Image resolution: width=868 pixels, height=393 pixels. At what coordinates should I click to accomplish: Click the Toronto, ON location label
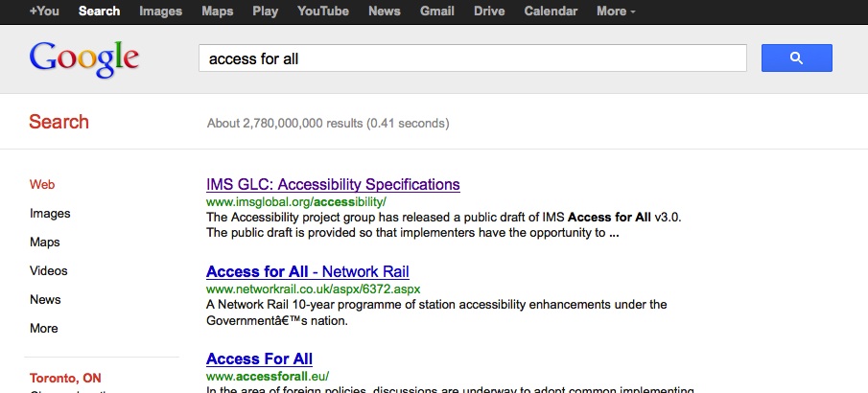(65, 379)
